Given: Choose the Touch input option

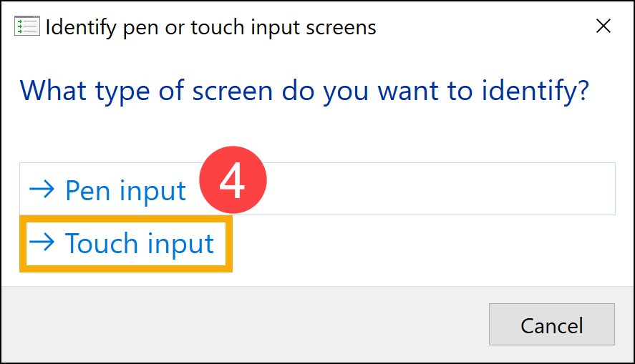Looking at the screenshot, I should 126,243.
